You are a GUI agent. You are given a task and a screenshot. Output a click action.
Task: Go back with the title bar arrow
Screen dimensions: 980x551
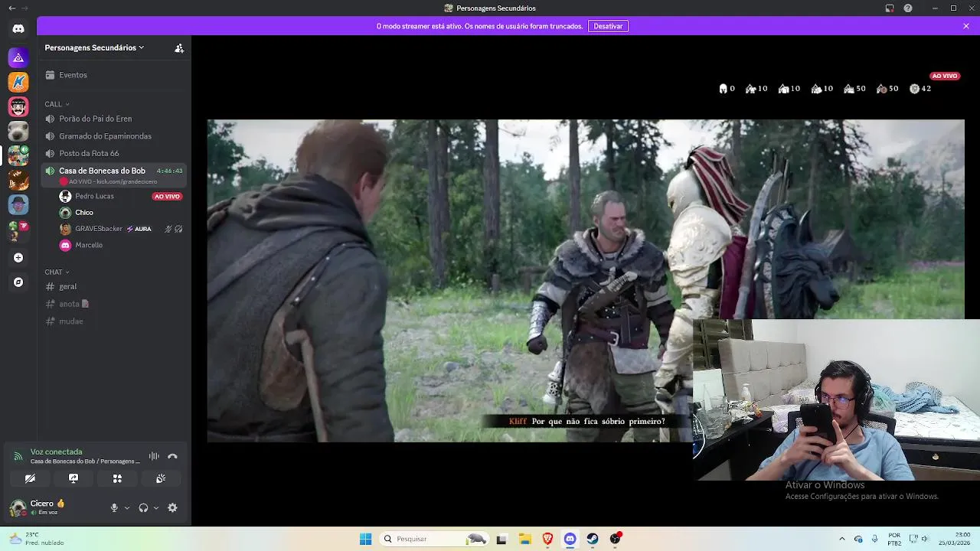point(11,8)
